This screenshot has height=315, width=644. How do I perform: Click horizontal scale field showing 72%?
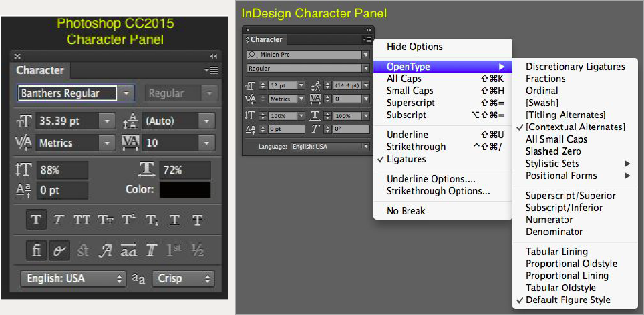point(185,170)
